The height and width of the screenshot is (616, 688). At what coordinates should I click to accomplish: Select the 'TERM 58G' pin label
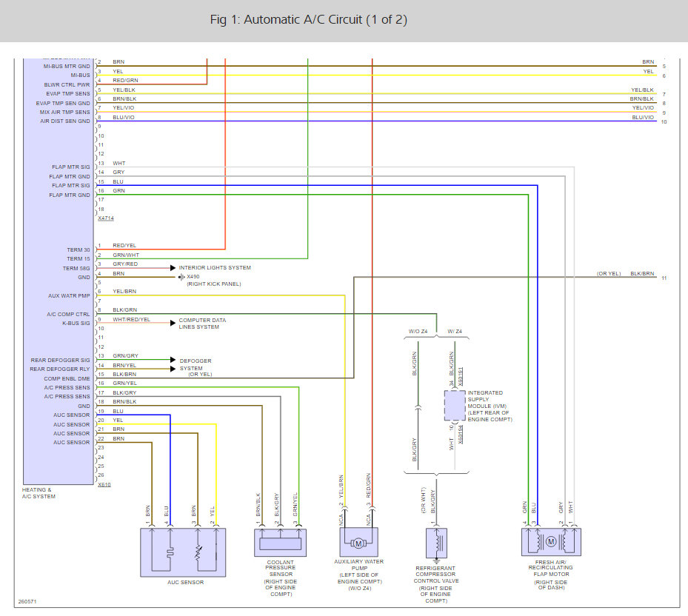(x=76, y=269)
